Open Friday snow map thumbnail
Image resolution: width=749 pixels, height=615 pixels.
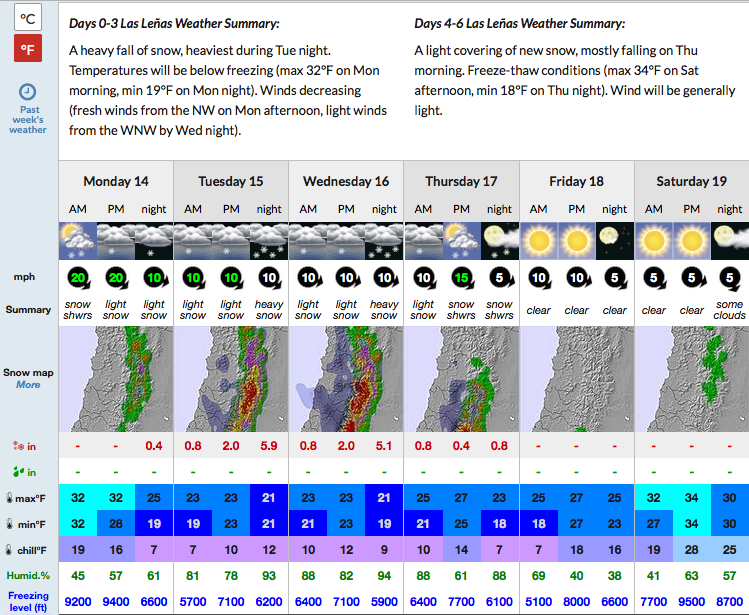click(577, 379)
